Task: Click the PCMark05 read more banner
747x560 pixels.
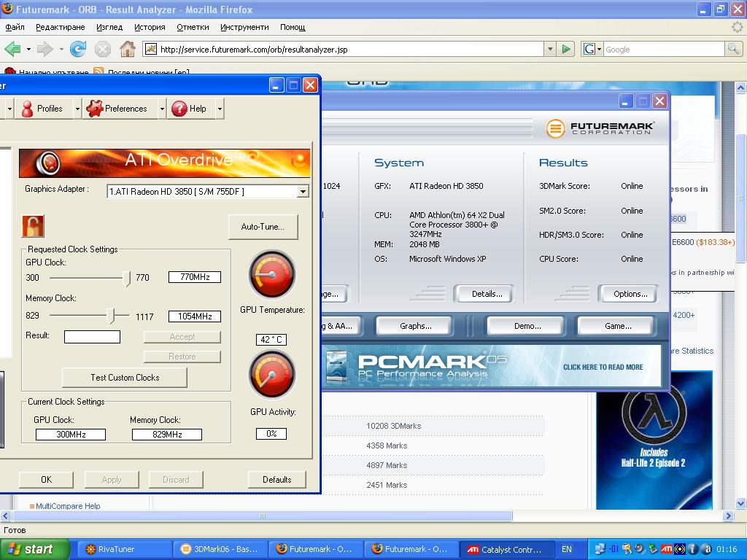Action: click(492, 366)
